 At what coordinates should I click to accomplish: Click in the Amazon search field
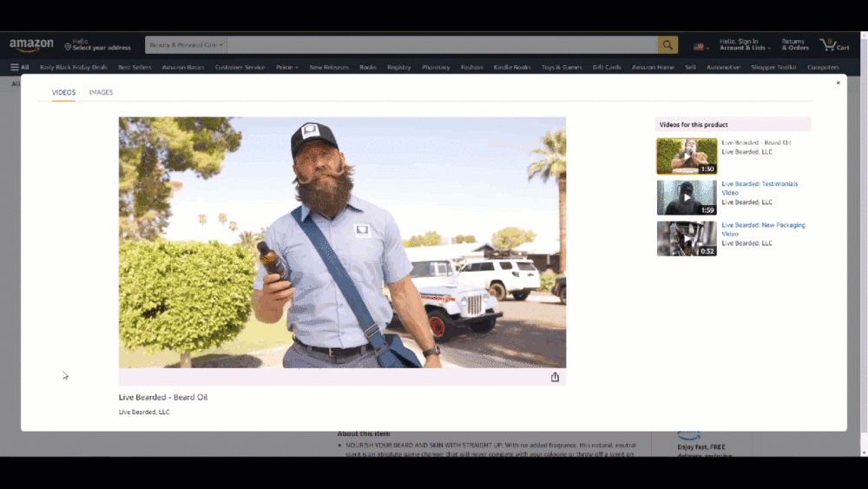442,45
